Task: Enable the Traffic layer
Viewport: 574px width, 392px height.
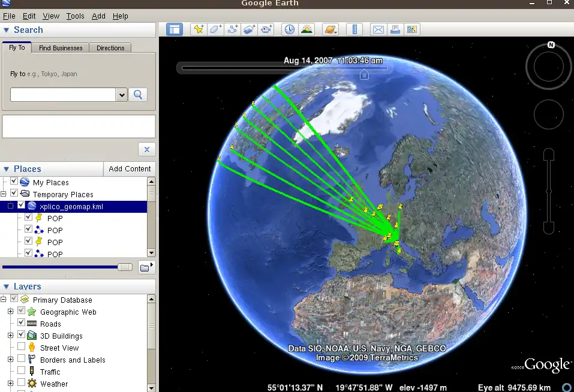Action: click(x=21, y=370)
